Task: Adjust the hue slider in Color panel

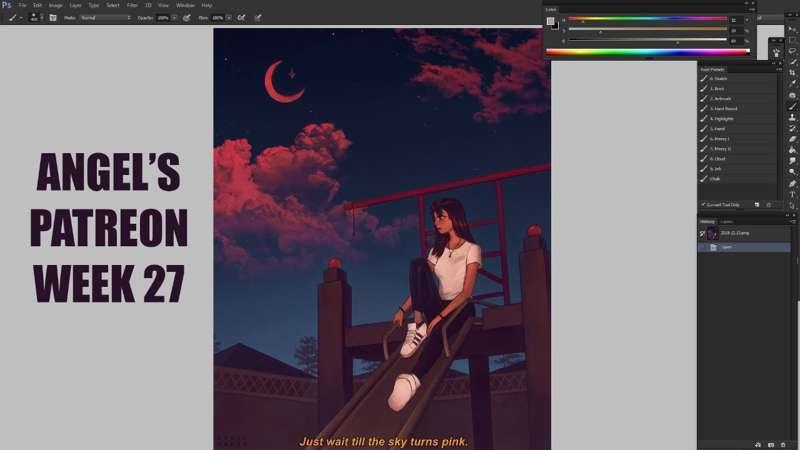Action: [x=647, y=19]
